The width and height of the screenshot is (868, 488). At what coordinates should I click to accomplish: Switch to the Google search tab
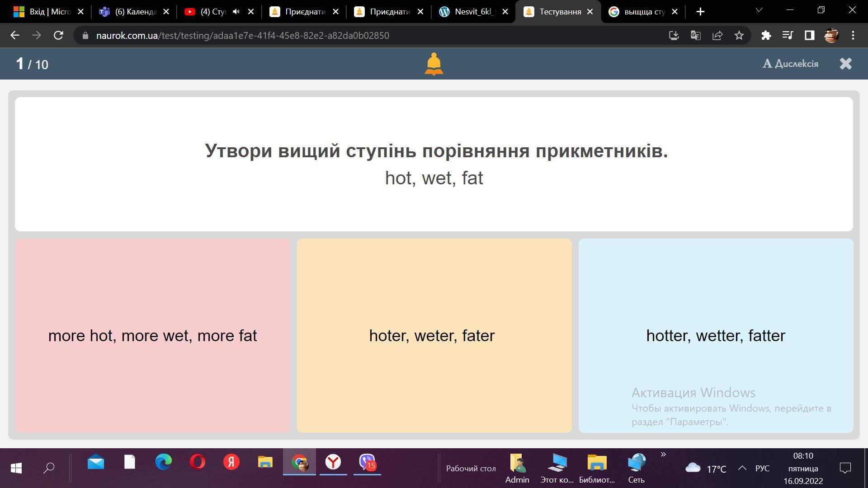pos(642,12)
